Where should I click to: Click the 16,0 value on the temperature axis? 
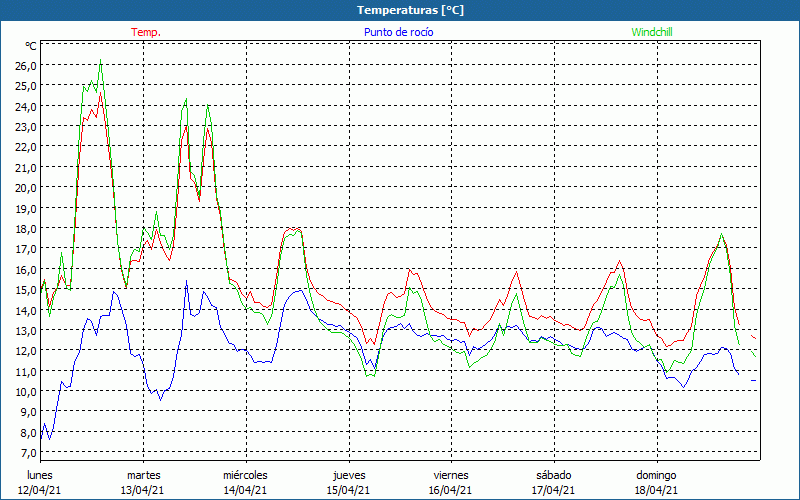[x=26, y=269]
